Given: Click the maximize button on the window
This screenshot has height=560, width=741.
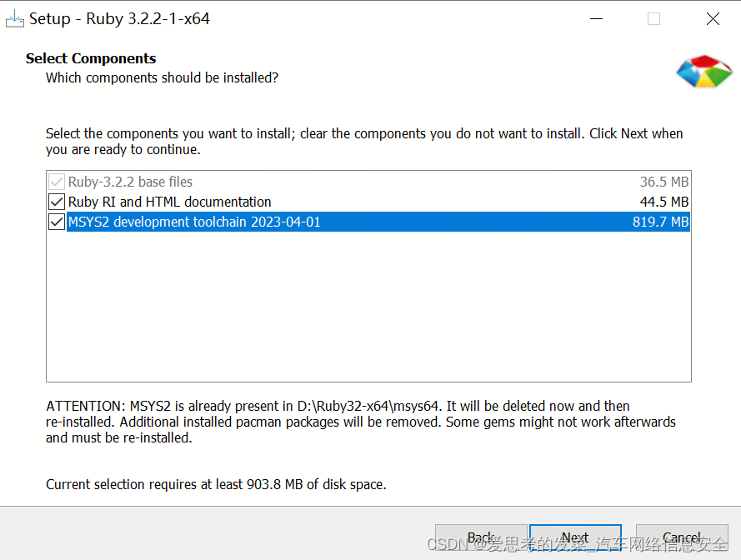Looking at the screenshot, I should (x=653, y=18).
